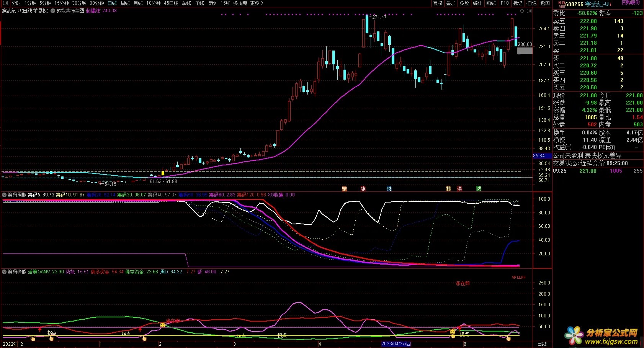Click the 画线 drawing button
Image resolution: width=644 pixels, height=348 pixels.
pos(491,3)
